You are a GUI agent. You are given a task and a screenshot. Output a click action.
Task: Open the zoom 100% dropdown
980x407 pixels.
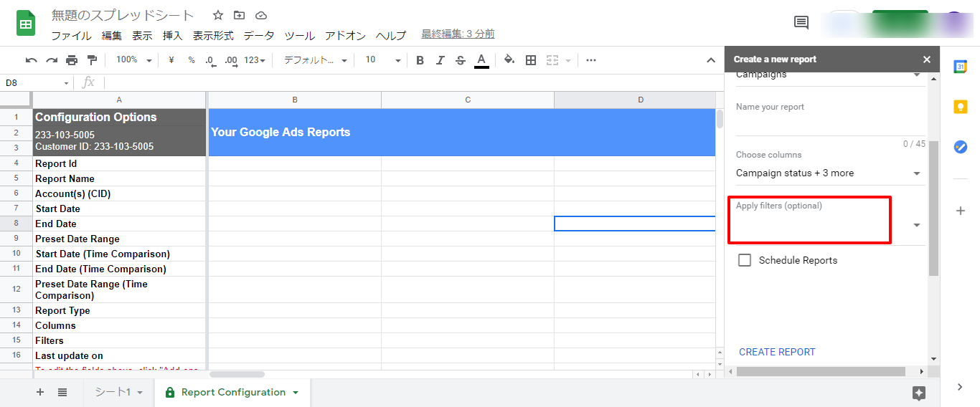[x=134, y=60]
